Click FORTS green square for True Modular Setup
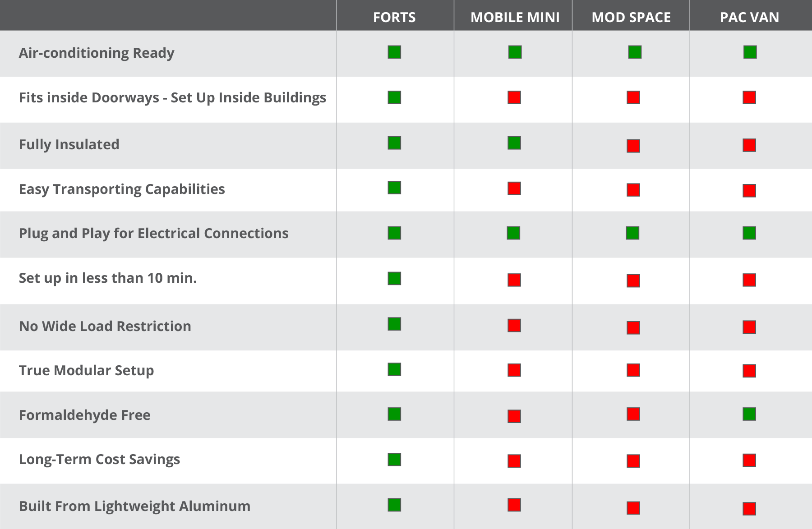The width and height of the screenshot is (812, 529). coord(394,369)
